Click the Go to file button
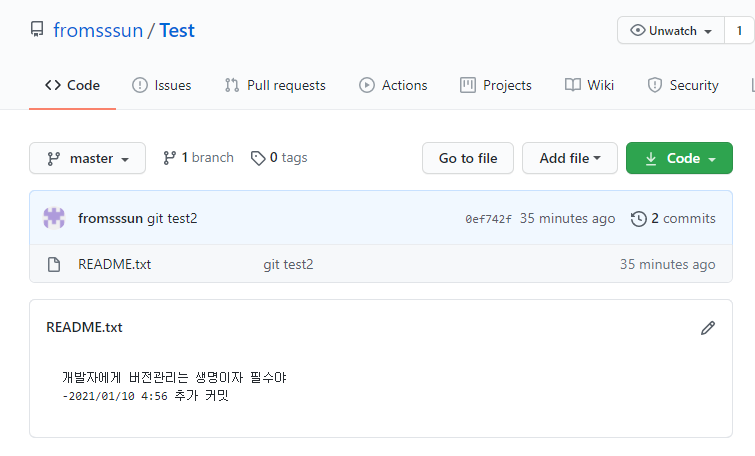The width and height of the screenshot is (755, 456). pos(468,158)
